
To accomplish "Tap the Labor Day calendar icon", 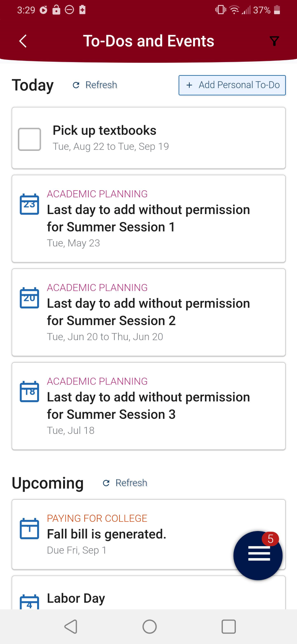I will [x=29, y=601].
